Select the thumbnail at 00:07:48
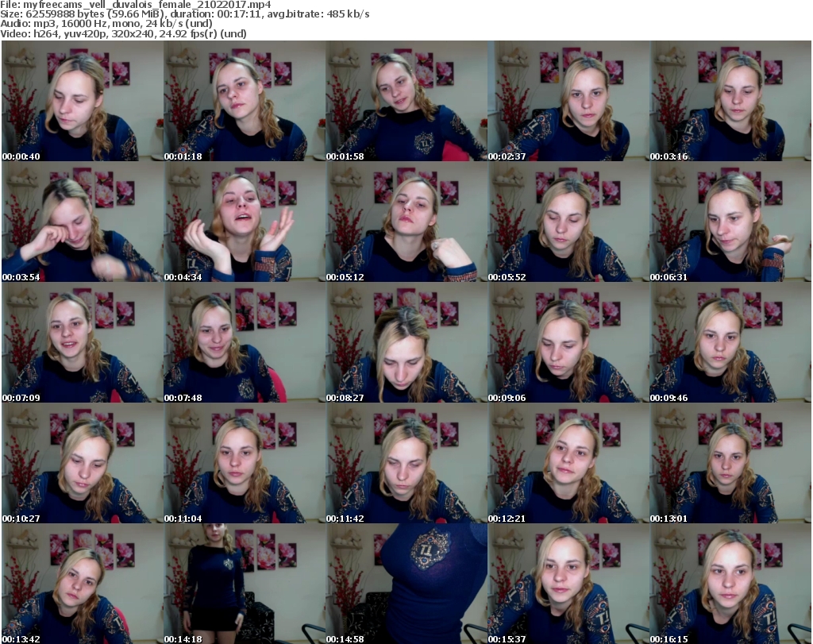The height and width of the screenshot is (644, 813). 245,343
